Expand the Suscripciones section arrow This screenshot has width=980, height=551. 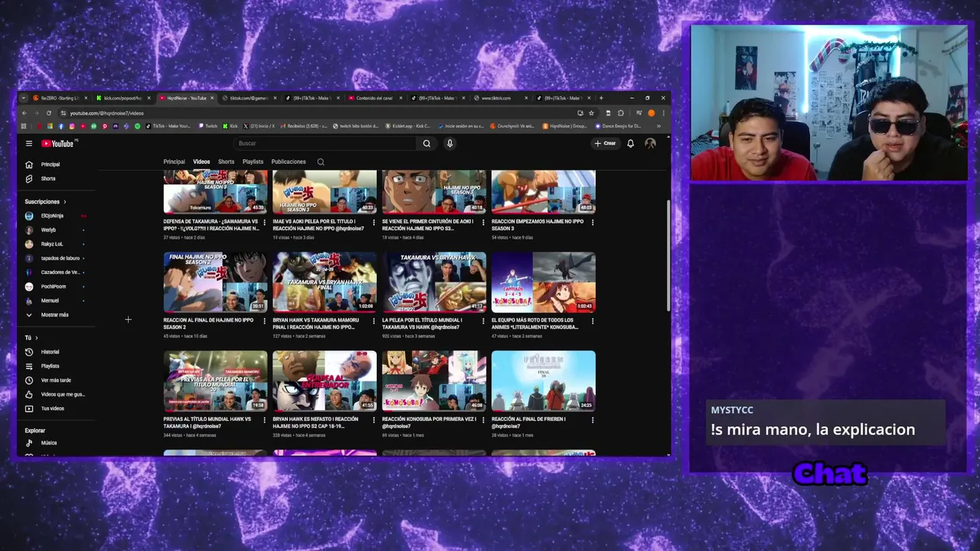coord(64,202)
